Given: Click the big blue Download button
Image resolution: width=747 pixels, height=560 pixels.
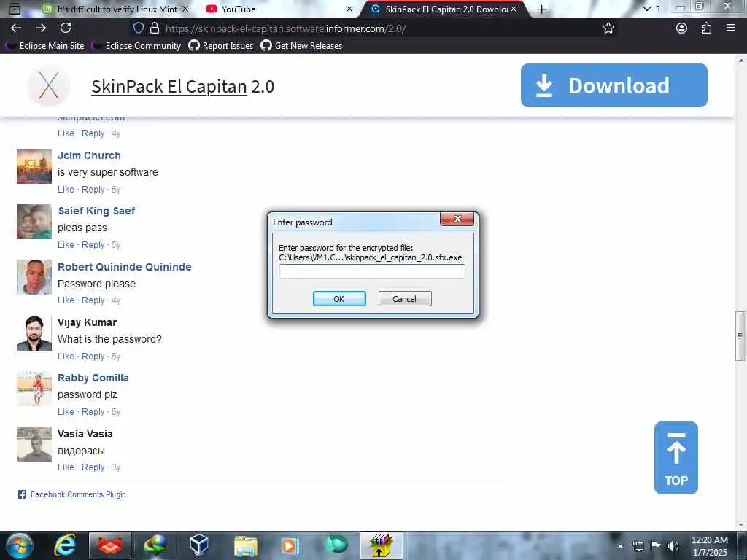Looking at the screenshot, I should (614, 85).
